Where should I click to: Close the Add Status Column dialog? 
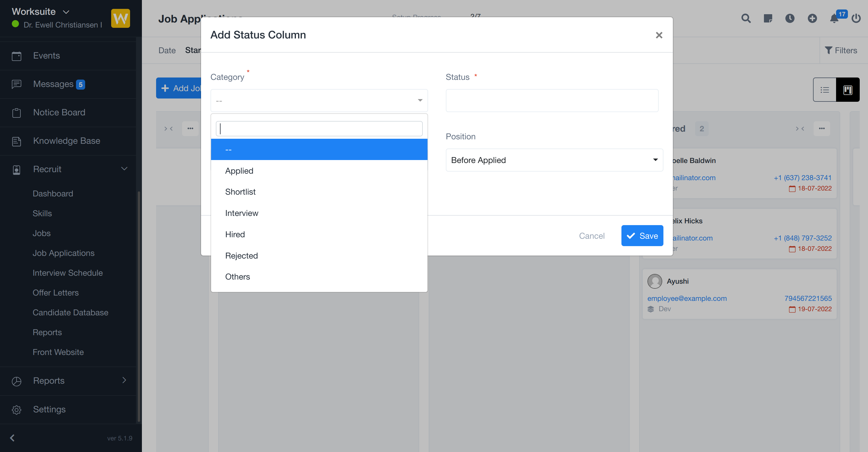pyautogui.click(x=659, y=35)
